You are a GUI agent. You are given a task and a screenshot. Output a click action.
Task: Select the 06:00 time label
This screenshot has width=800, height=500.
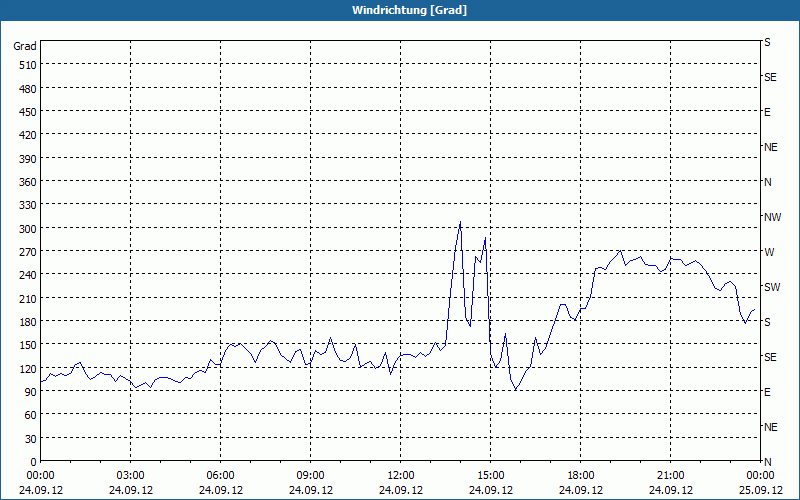coord(221,475)
